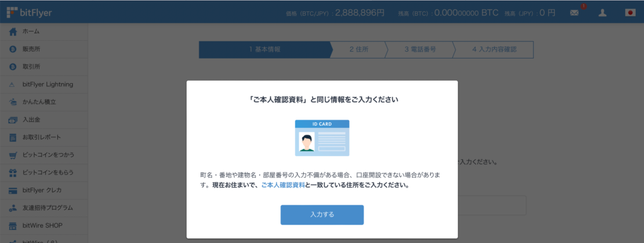Click the 取引所 bitcoin icon

pyautogui.click(x=13, y=67)
